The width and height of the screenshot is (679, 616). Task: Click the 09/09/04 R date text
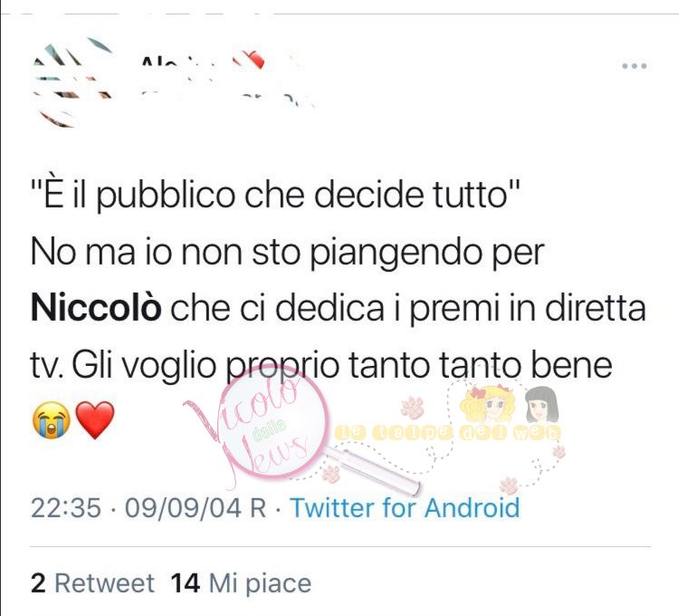tap(196, 507)
